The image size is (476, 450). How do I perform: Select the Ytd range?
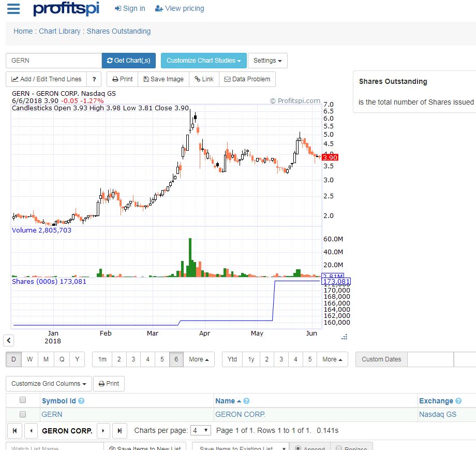click(232, 359)
